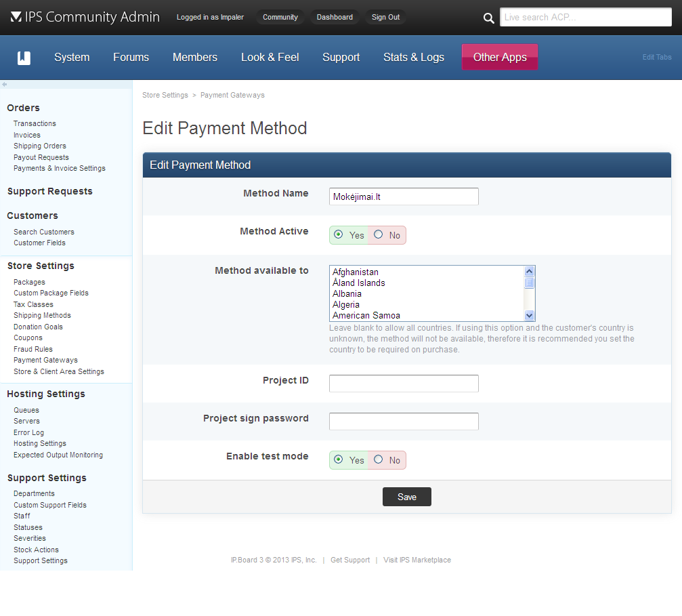The image size is (682, 616).
Task: Open Custom Support Fields in sidebar
Action: (50, 505)
